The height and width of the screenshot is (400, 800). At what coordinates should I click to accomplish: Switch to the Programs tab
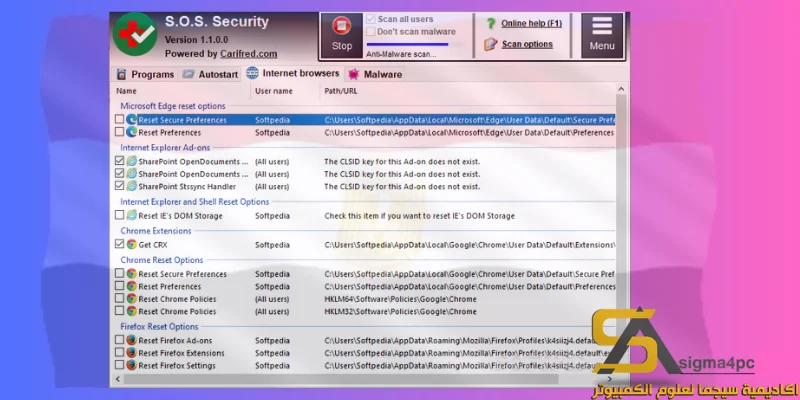(x=145, y=74)
